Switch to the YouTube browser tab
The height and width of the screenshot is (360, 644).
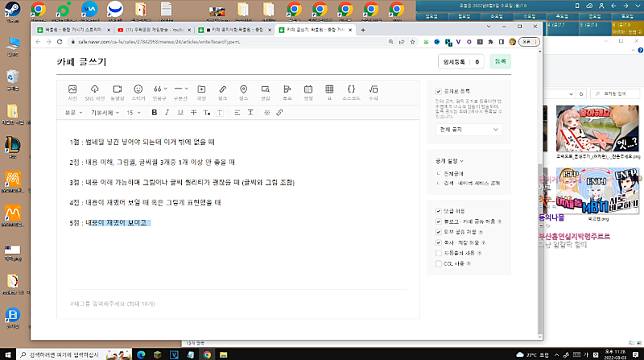157,29
